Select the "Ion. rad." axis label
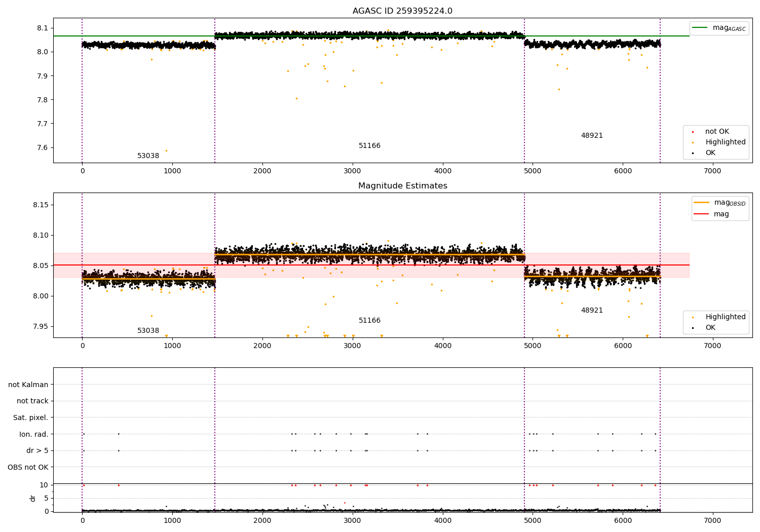The height and width of the screenshot is (532, 760). coord(34,434)
